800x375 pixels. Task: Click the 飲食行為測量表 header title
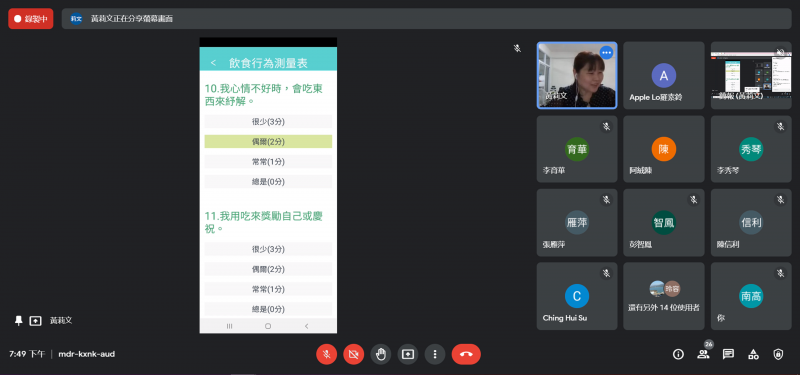point(268,63)
